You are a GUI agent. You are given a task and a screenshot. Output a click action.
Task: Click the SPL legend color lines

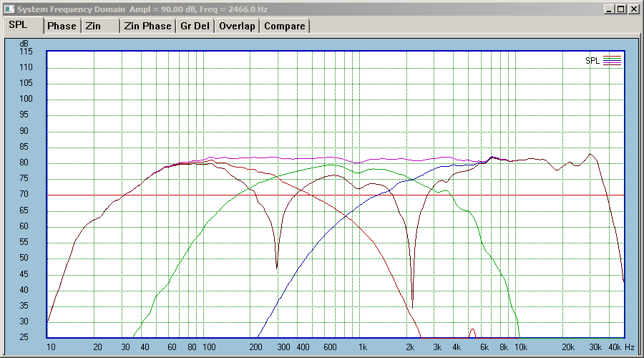[x=612, y=60]
